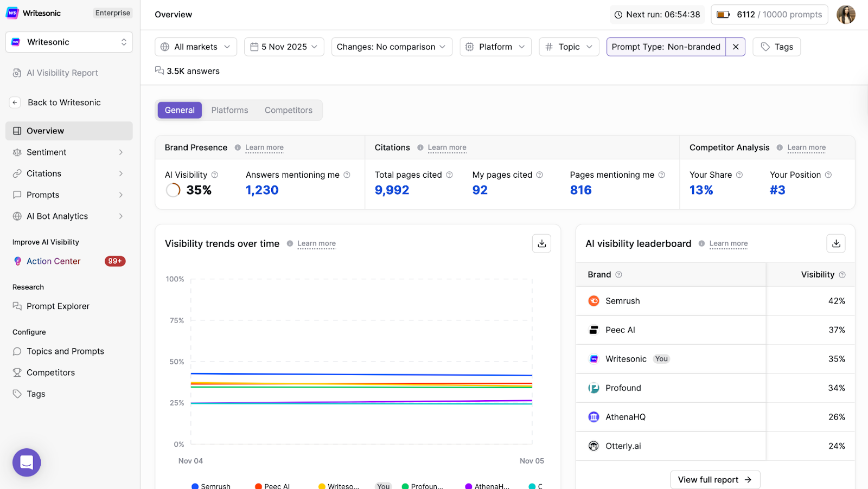This screenshot has height=489, width=868.
Task: Open the 5 Nov 2025 date picker
Action: point(284,47)
